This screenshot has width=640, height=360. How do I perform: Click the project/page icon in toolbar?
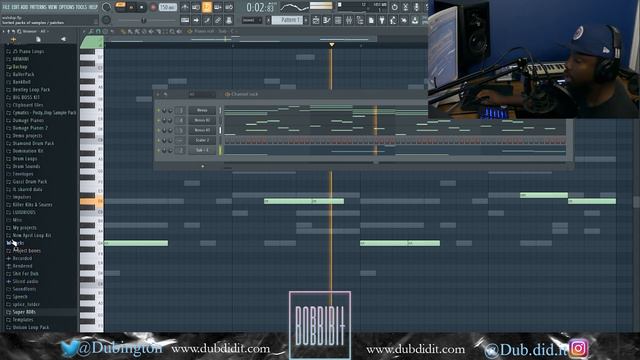click(371, 20)
